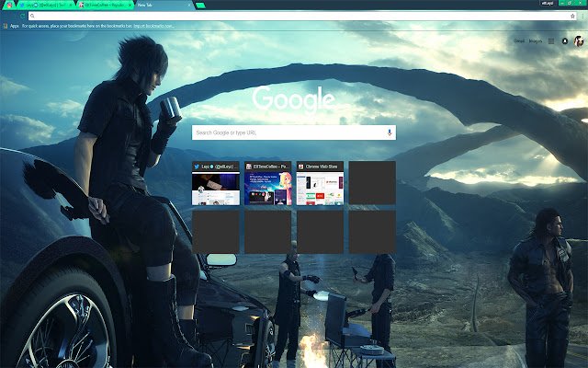Image resolution: width=588 pixels, height=368 pixels.
Task: Click the reload page icon
Action: click(x=22, y=16)
